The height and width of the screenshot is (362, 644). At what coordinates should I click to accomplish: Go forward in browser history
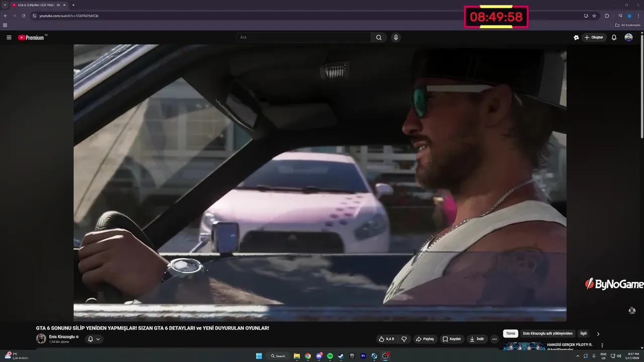coord(14,16)
